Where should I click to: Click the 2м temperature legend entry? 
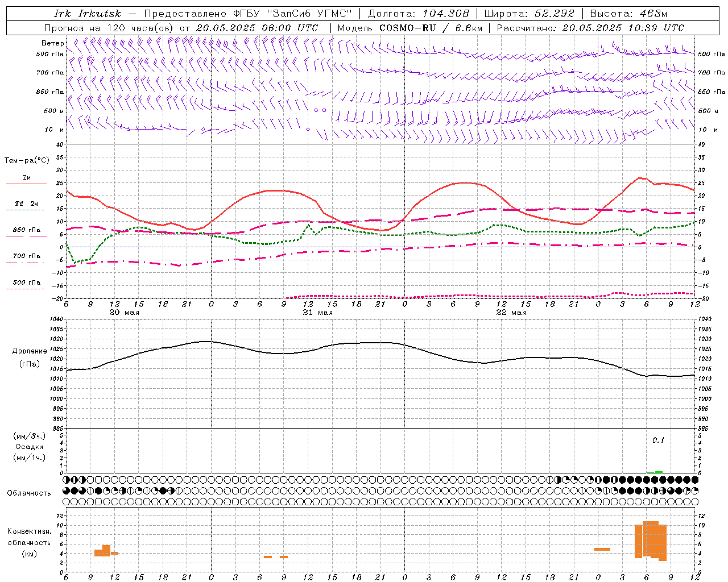point(27,177)
